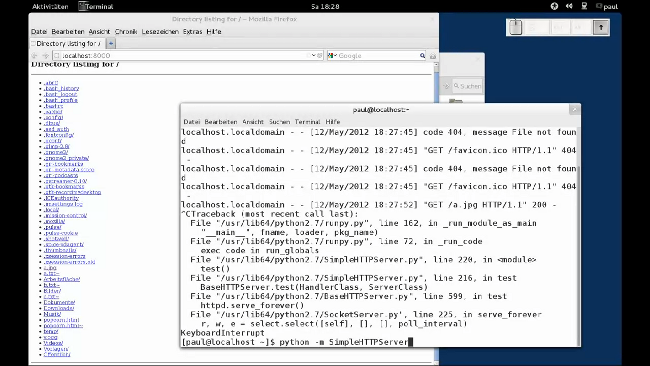Screen dimensions: 650x366
Task: Open the .bash_logout link
Action: click(60, 94)
